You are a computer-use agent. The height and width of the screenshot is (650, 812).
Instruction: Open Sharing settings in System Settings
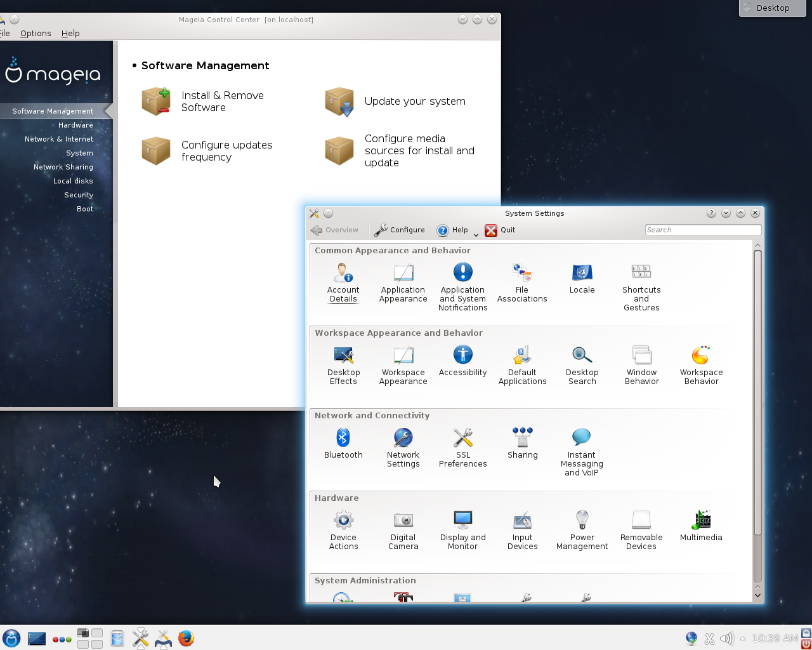tap(522, 444)
